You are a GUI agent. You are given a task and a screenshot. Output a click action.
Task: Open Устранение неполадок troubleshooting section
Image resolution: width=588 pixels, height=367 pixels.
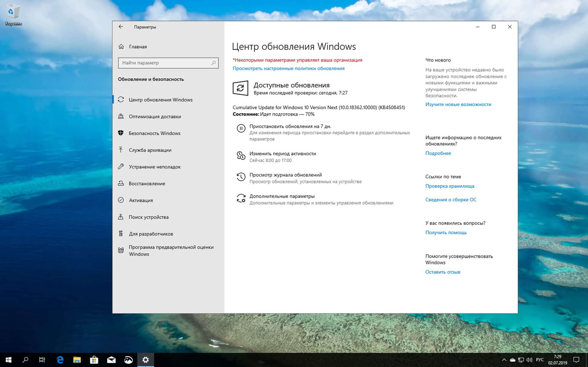tap(155, 166)
